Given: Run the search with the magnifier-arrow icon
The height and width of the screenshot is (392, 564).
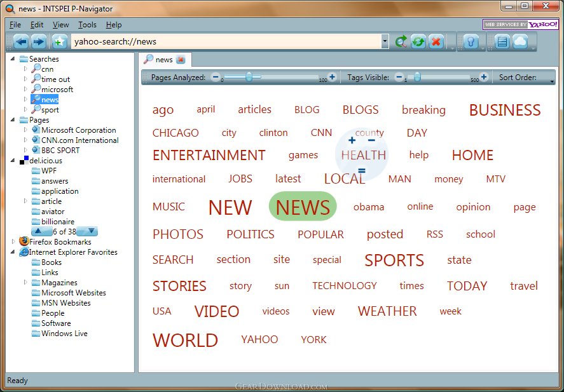Looking at the screenshot, I should (x=401, y=42).
